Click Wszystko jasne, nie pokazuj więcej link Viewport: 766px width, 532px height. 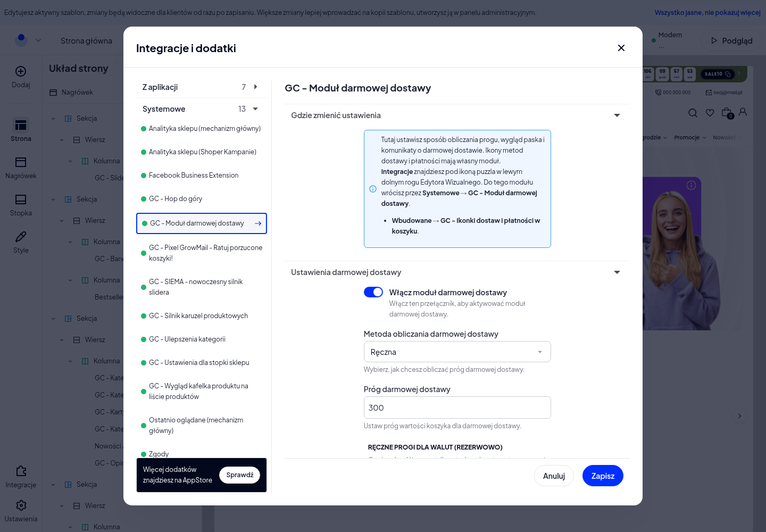707,13
